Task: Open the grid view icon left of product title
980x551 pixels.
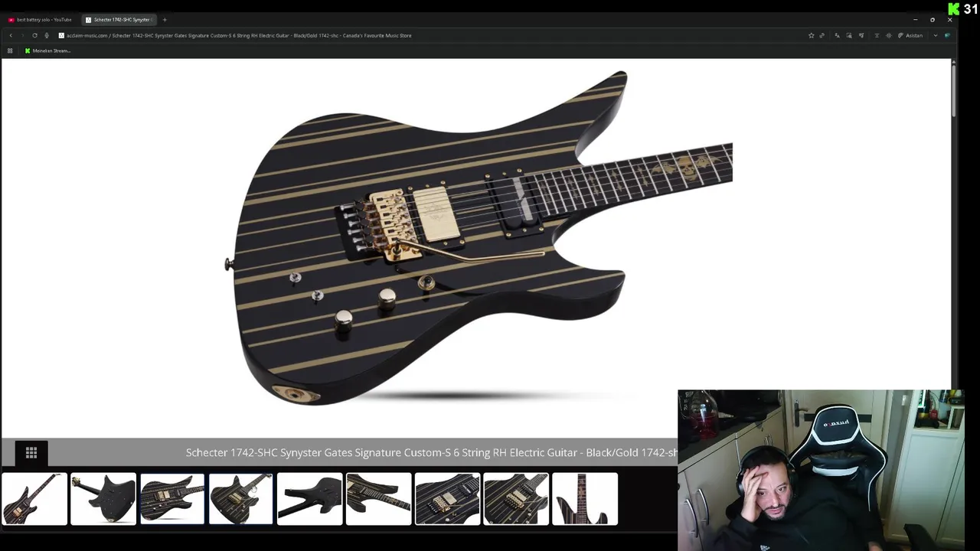Action: (x=31, y=453)
